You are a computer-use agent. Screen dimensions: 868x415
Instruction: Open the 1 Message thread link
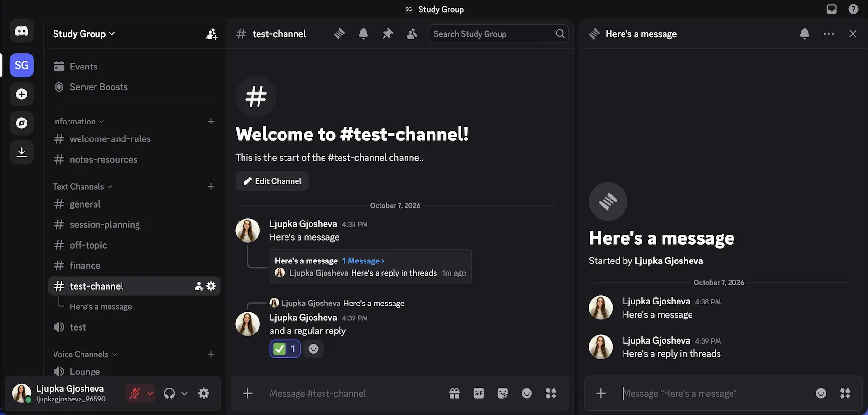pos(363,261)
